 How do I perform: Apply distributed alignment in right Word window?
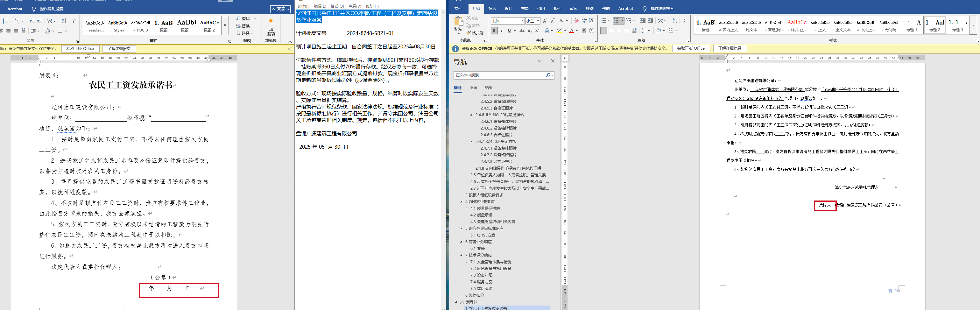(634, 31)
